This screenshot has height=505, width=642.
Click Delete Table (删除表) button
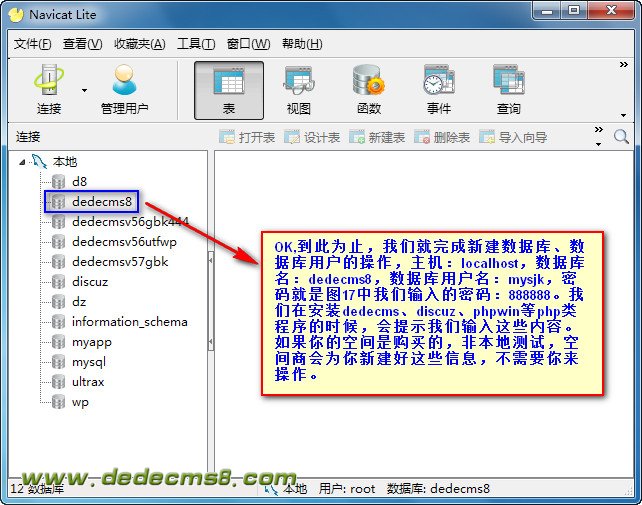[442, 137]
